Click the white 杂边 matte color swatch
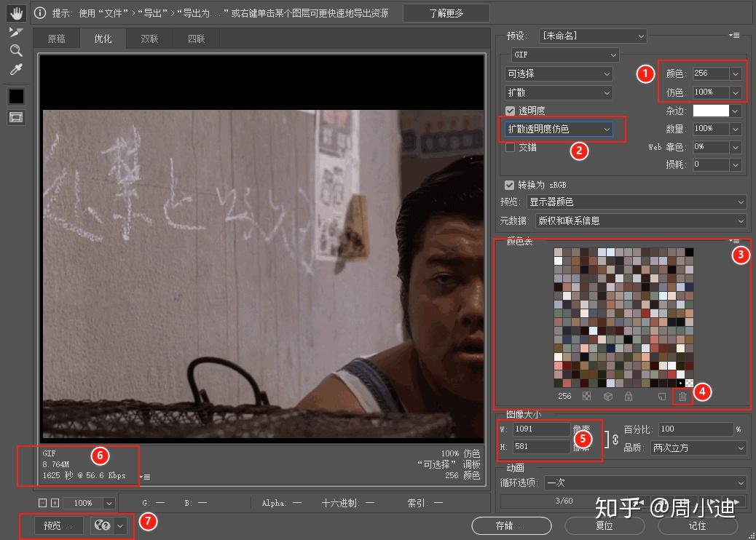 tap(711, 111)
